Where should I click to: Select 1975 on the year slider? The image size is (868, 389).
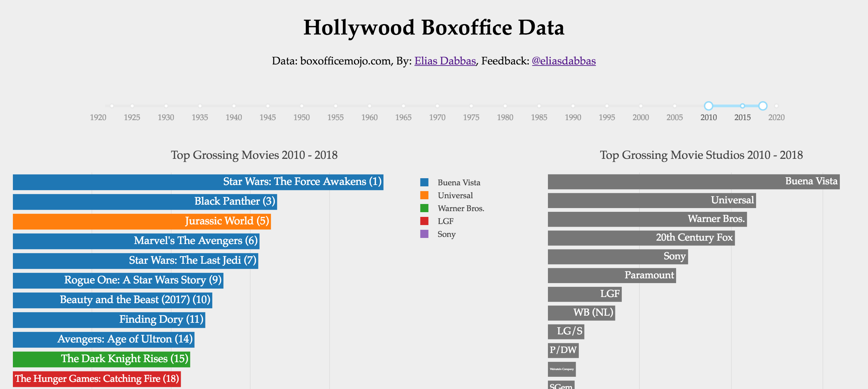[471, 117]
